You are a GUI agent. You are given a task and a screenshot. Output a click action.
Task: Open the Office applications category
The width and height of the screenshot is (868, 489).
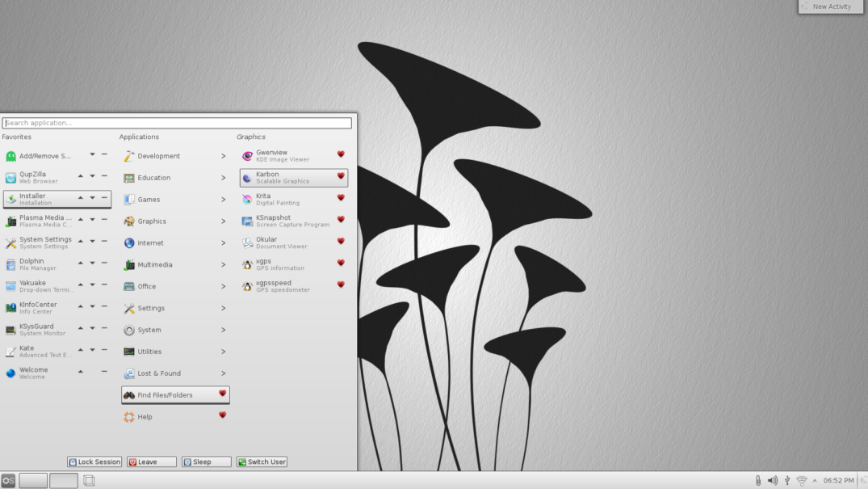[146, 286]
